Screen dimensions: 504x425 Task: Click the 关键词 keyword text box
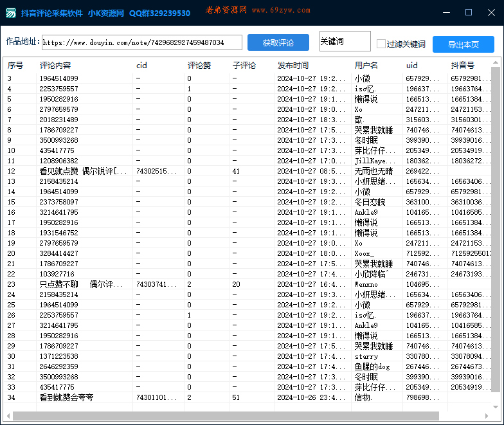(345, 42)
